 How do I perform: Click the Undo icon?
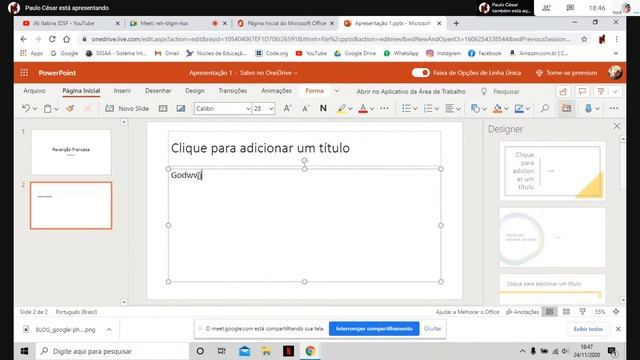[26, 108]
